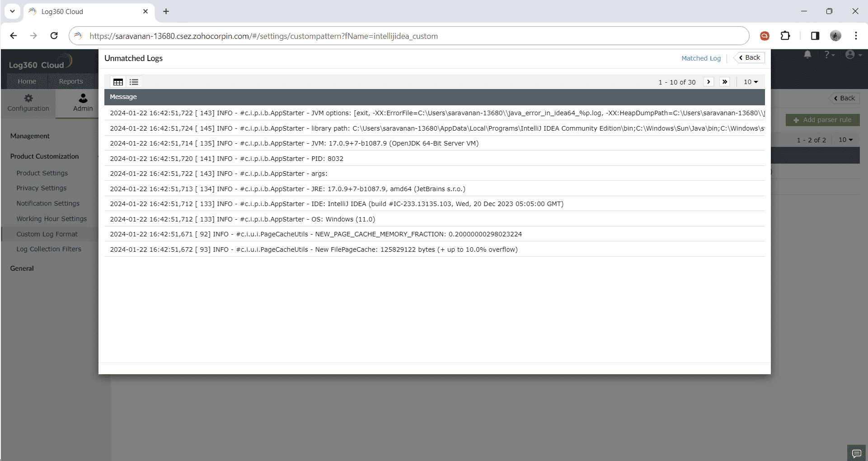Select the Admin section icon
The width and height of the screenshot is (868, 461).
tap(83, 103)
